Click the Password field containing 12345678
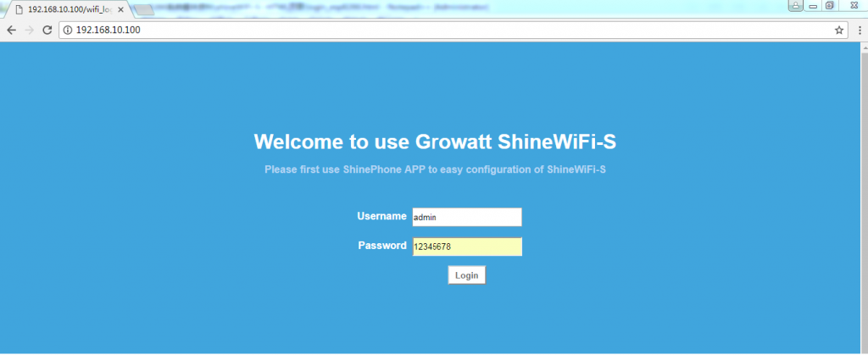 point(467,247)
